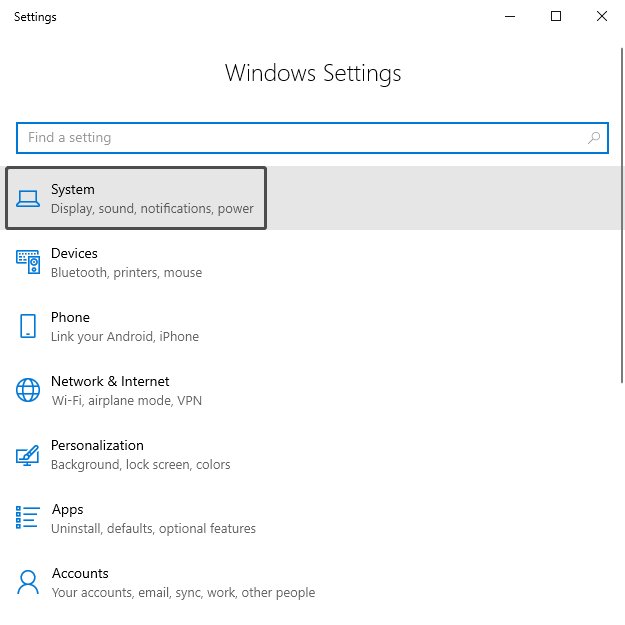Click the Network & Internet globe icon
The image size is (625, 625).
pos(28,390)
